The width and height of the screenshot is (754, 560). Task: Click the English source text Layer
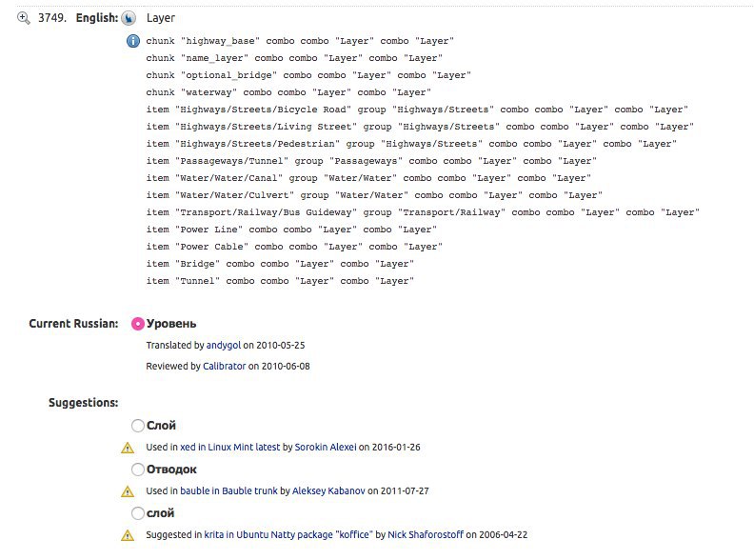click(161, 18)
